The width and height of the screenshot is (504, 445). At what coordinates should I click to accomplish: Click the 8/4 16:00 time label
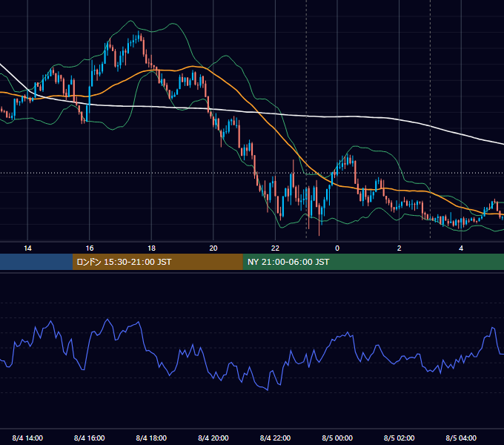pos(90,438)
